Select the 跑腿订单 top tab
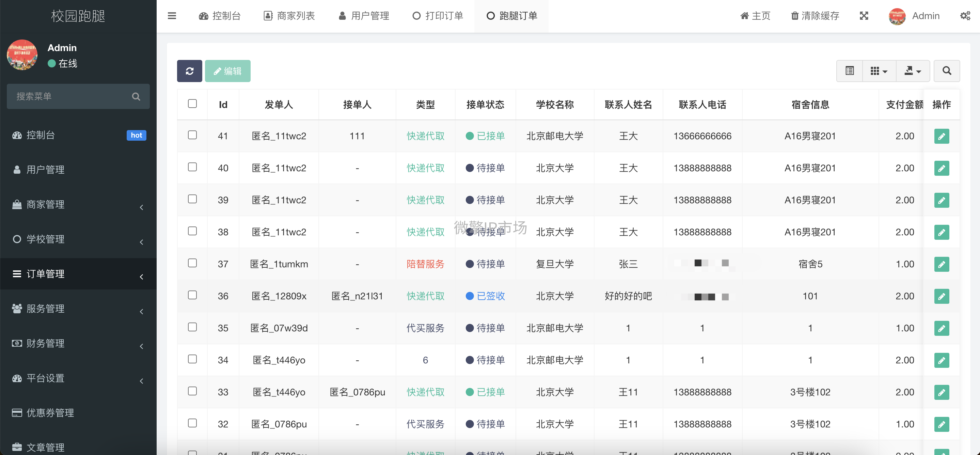980x455 pixels. (x=512, y=16)
